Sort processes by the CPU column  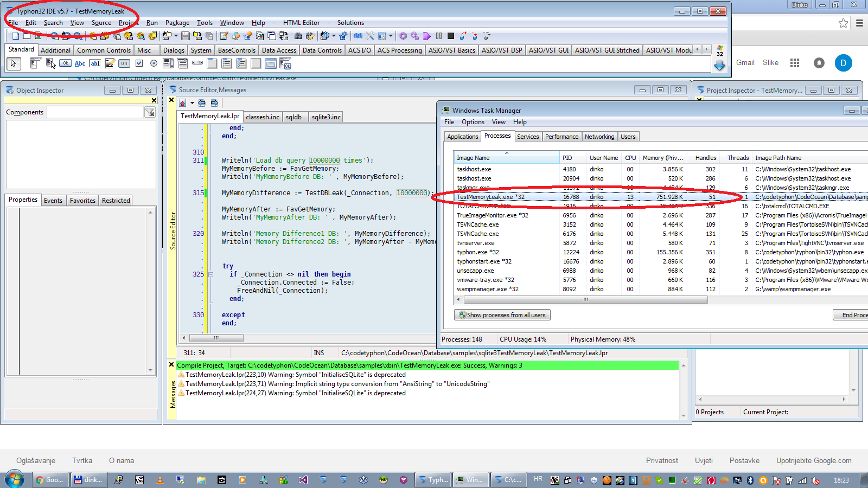pos(630,158)
